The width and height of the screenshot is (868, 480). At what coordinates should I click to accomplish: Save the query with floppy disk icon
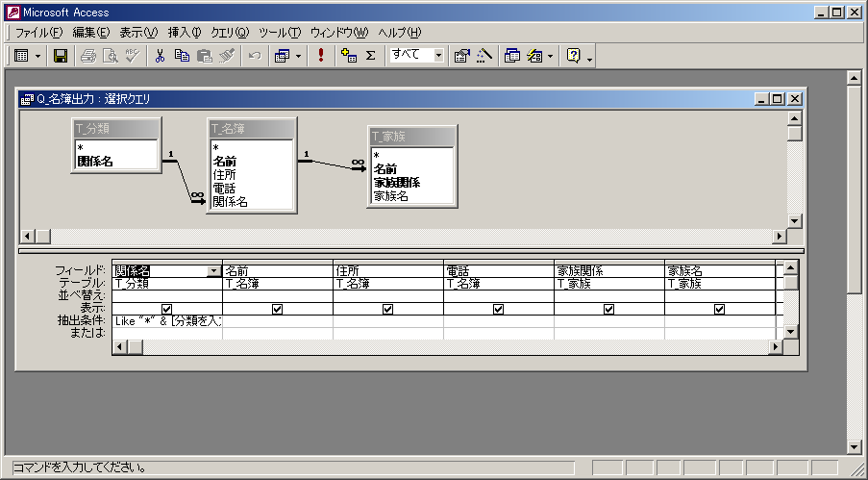[61, 56]
